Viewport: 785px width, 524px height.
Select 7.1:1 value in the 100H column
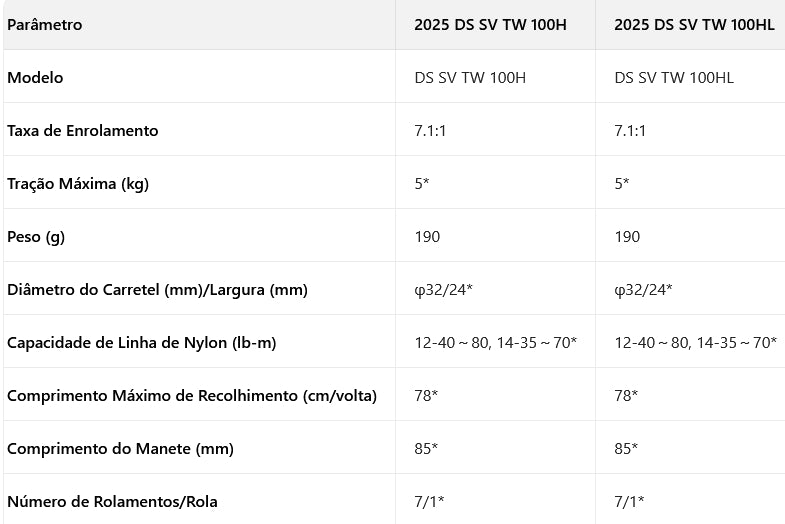(431, 130)
